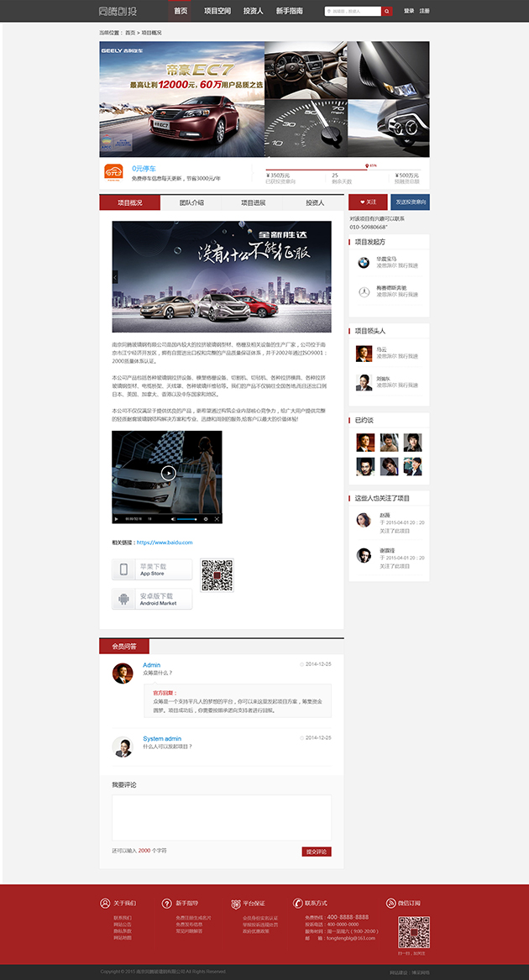Screen dimensions: 529x980
Task: Click the footer 微信订阅 RSS icon
Action: coord(390,903)
